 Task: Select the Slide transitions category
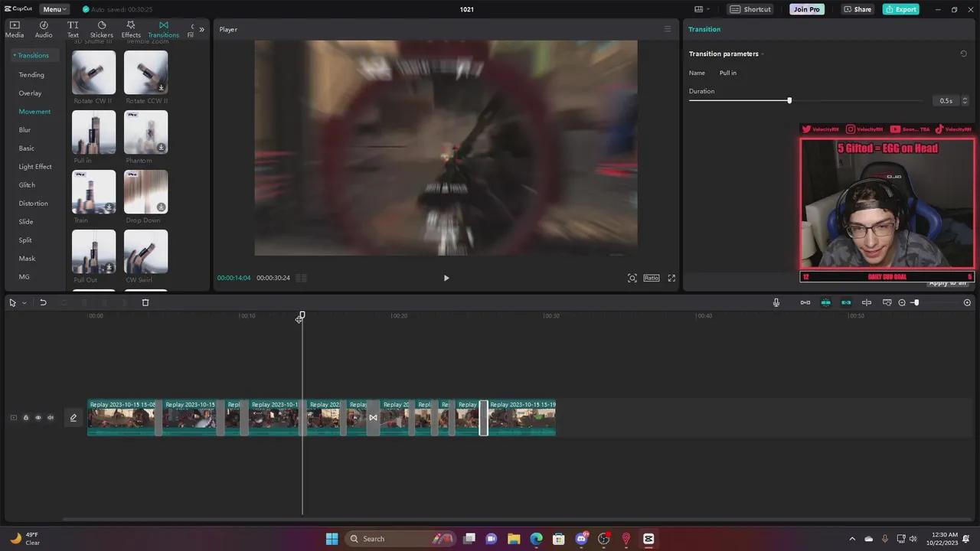pos(26,222)
